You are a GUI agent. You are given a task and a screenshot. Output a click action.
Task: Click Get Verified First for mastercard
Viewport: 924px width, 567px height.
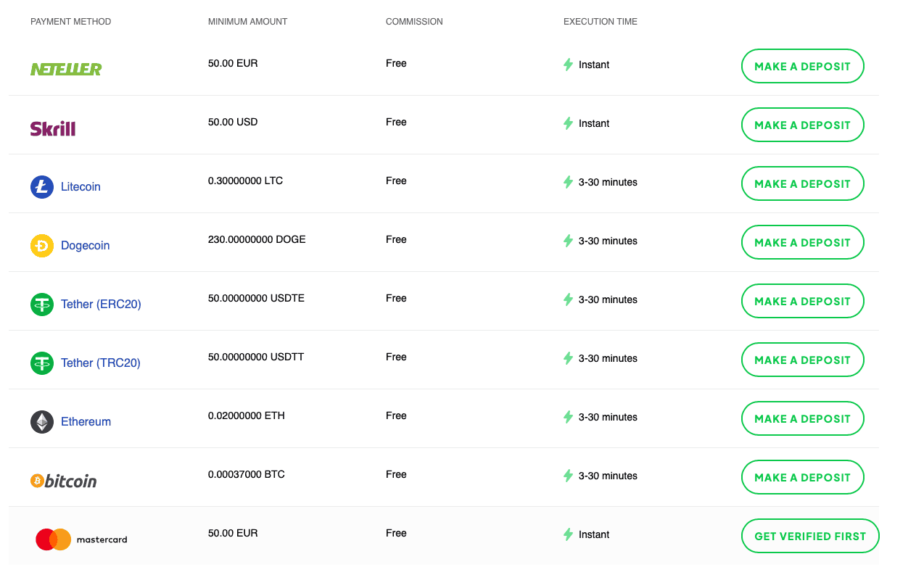click(x=810, y=536)
